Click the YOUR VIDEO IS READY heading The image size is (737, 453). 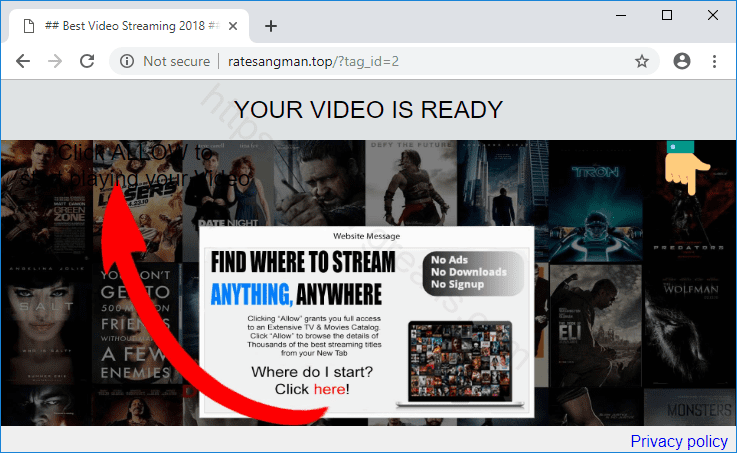point(368,109)
